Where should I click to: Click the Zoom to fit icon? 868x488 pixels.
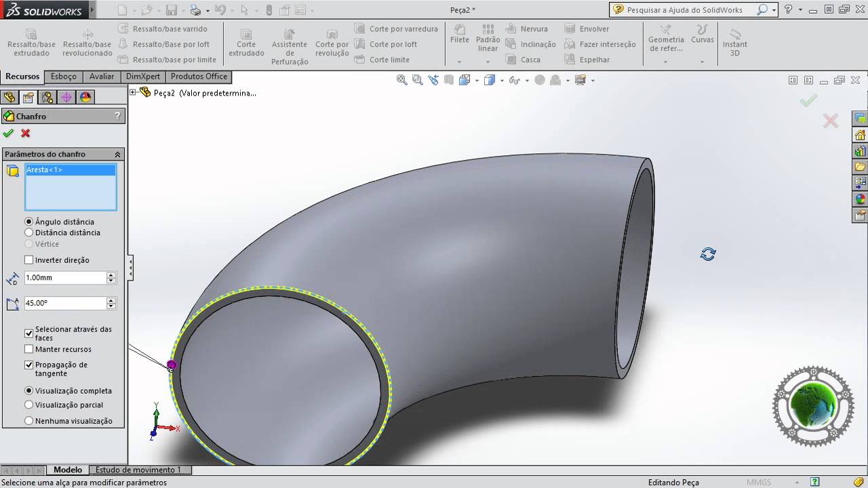(402, 80)
